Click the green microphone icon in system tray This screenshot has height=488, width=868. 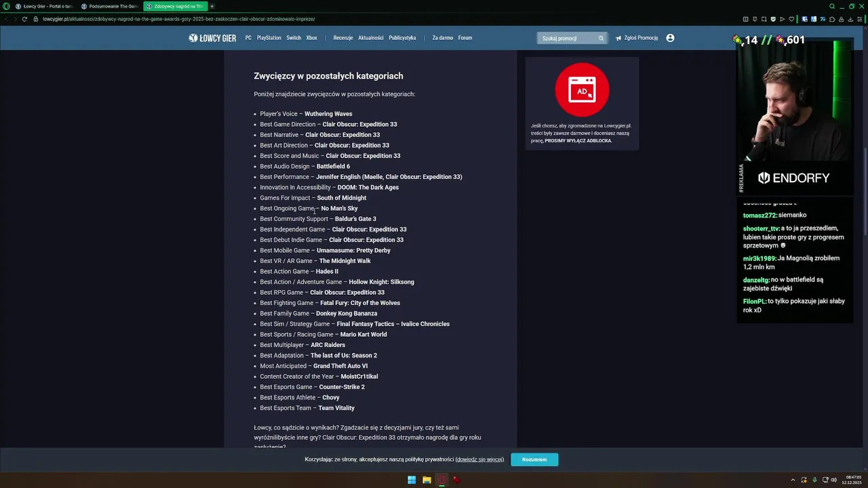814,480
